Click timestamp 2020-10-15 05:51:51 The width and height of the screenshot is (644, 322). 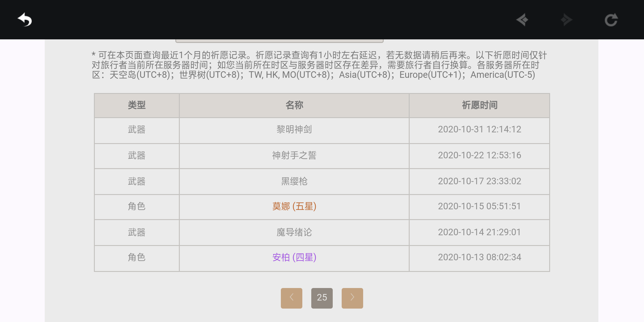(x=479, y=206)
